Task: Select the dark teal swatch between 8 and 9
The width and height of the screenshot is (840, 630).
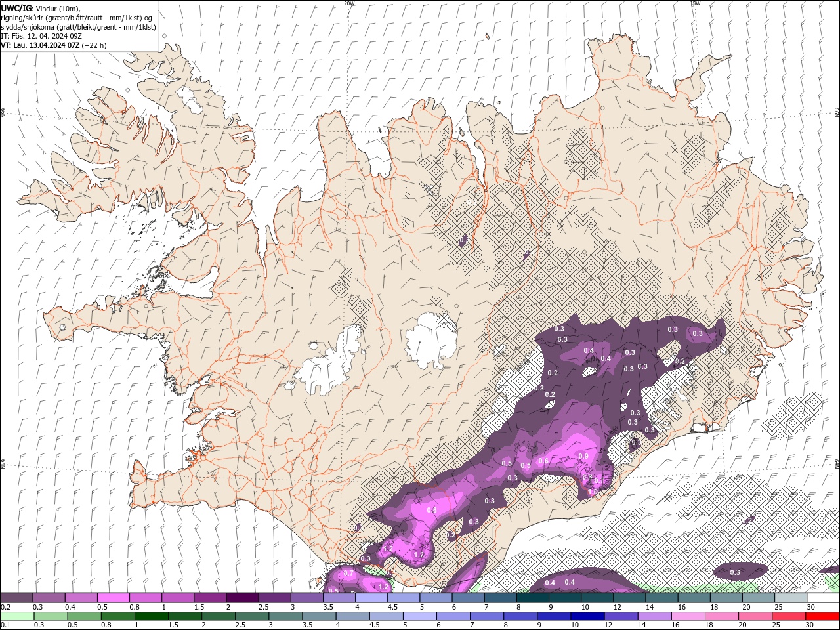Action: pyautogui.click(x=532, y=598)
